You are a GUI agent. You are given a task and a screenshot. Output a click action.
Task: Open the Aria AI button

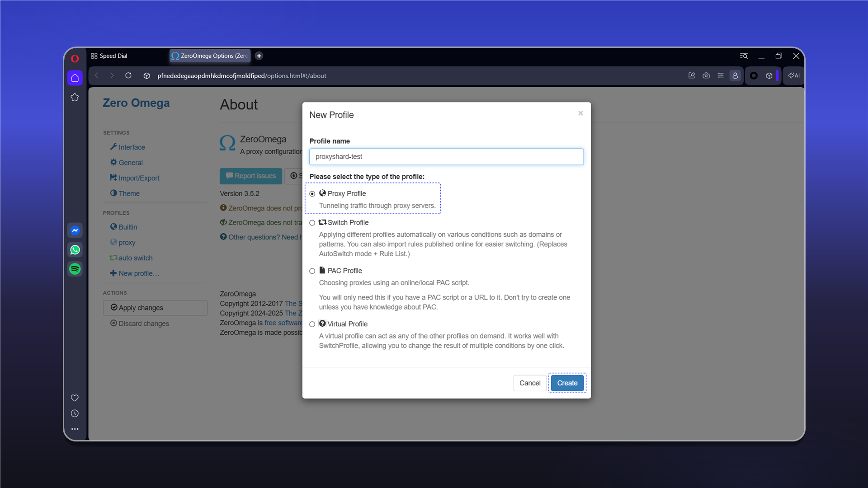pos(794,75)
